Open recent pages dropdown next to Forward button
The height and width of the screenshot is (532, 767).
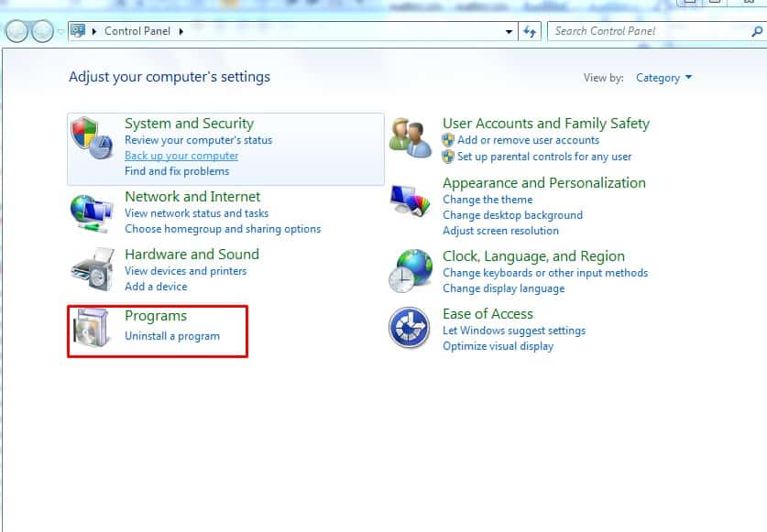coord(60,31)
